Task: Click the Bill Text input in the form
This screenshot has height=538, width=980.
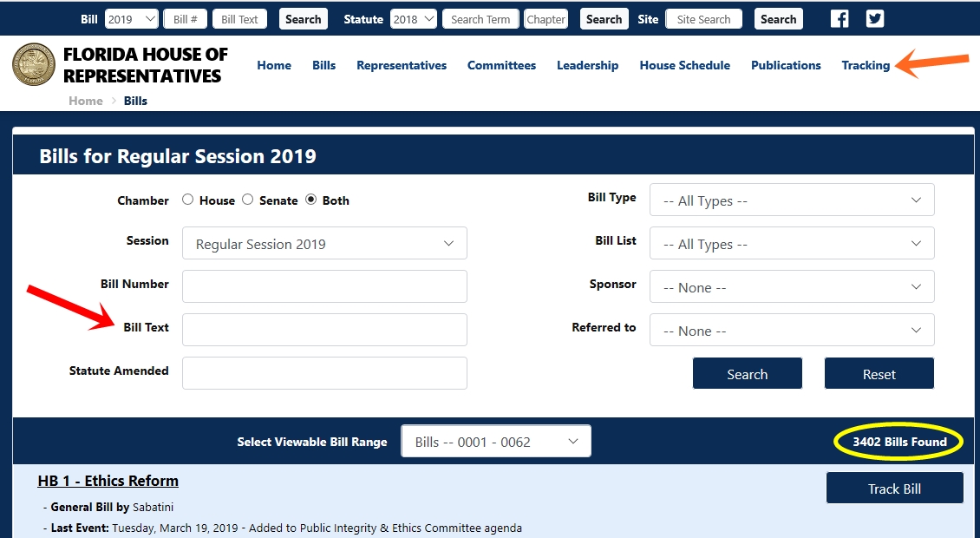Action: [324, 329]
